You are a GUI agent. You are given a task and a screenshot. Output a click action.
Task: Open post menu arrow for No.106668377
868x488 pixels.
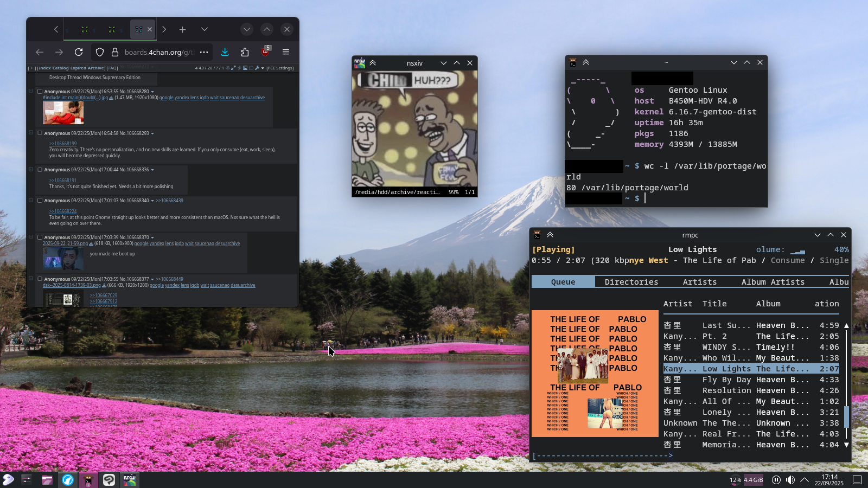coord(152,279)
